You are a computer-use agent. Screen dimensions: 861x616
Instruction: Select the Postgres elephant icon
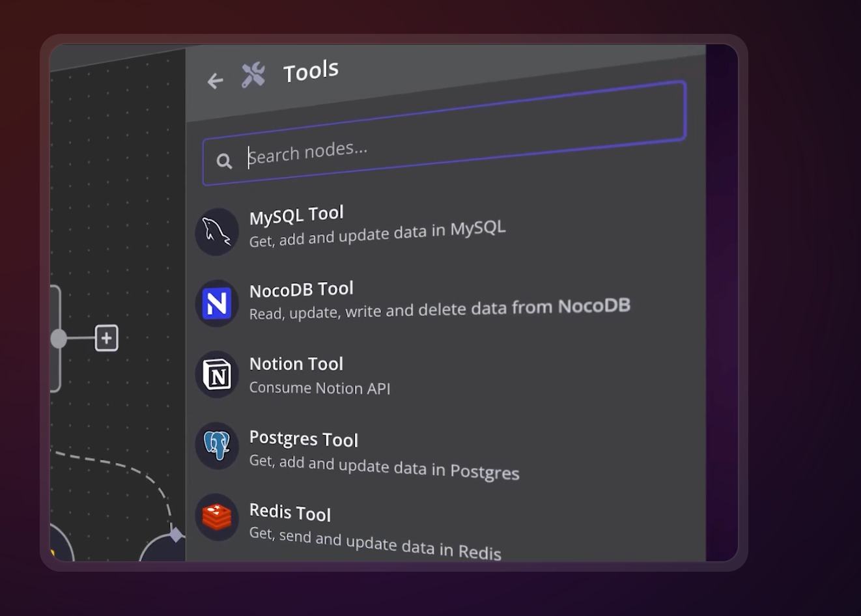(217, 446)
